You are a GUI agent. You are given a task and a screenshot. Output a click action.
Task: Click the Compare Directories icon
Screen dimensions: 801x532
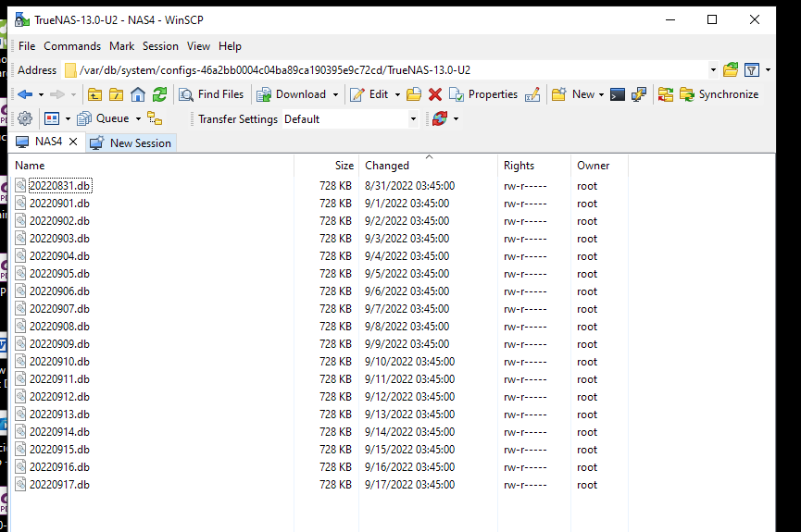tap(666, 94)
